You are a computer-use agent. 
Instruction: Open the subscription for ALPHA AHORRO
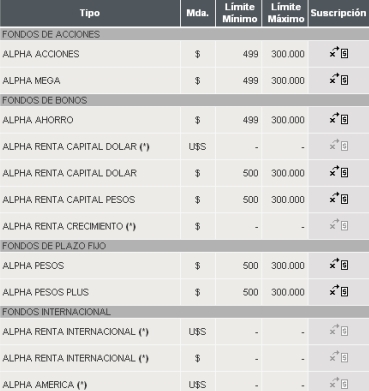(x=339, y=119)
